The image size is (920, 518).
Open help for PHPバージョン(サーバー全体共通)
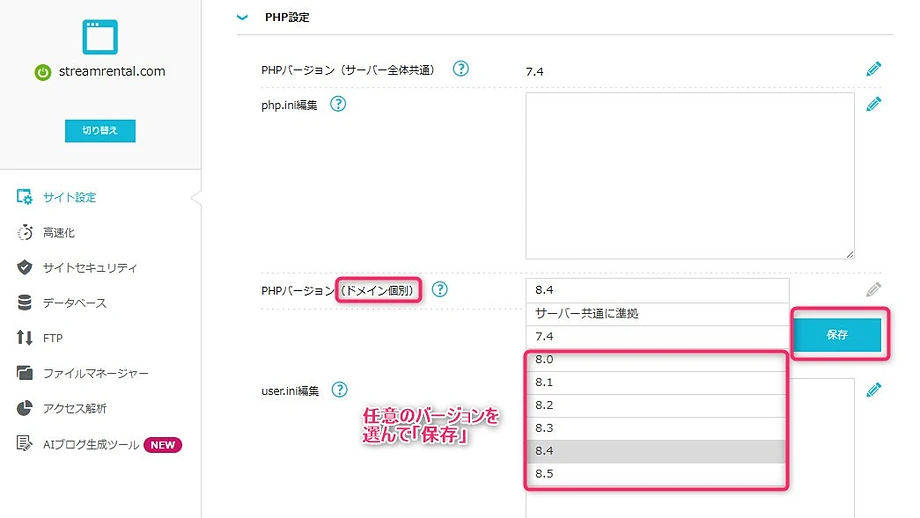point(461,69)
